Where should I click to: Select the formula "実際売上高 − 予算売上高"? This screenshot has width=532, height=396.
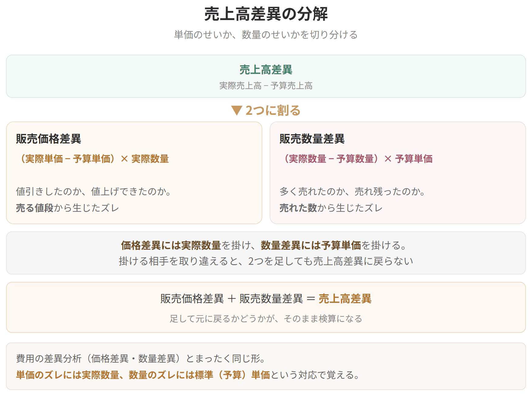266,86
